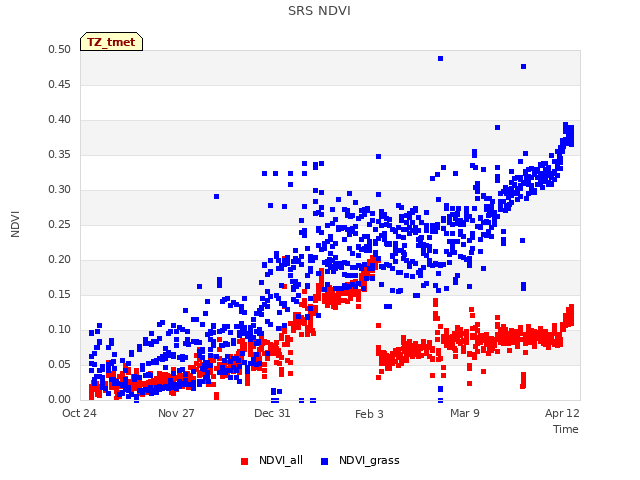Click the Nov 27 x-axis label
This screenshot has width=640, height=480.
coord(176,413)
